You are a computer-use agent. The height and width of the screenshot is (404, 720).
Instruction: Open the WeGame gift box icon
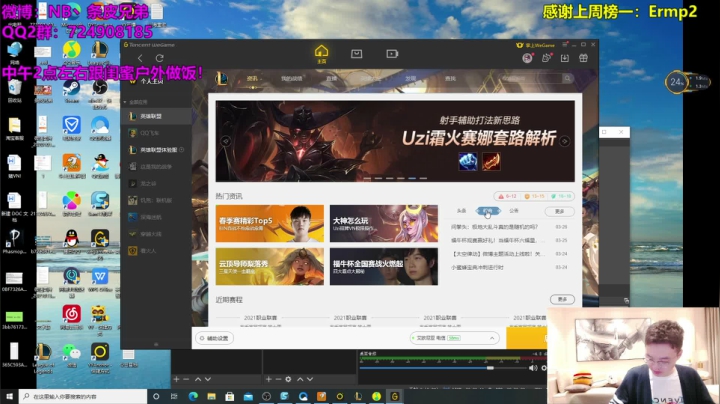(x=583, y=58)
